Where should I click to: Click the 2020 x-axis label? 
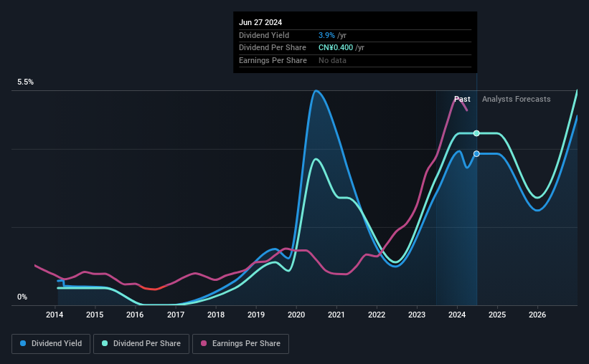pos(296,315)
